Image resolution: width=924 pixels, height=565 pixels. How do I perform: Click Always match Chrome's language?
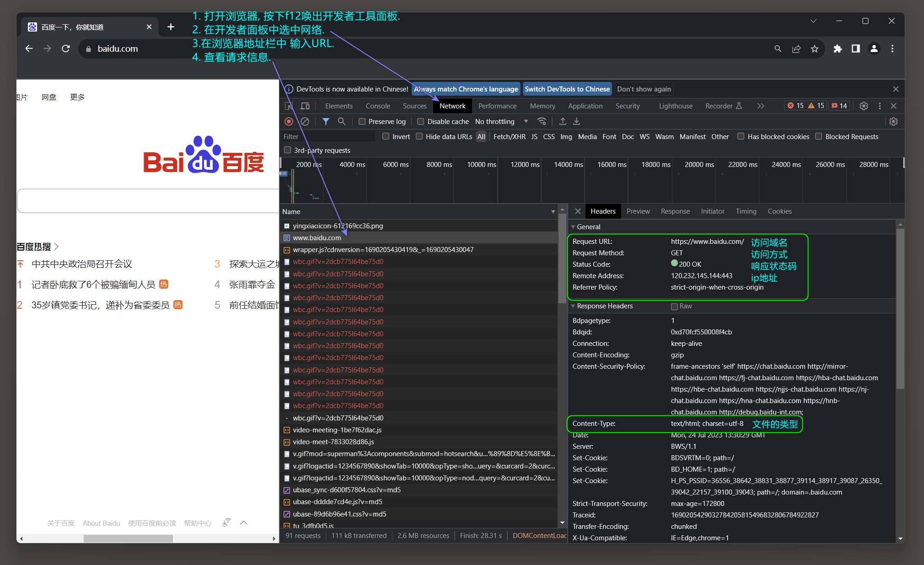tap(466, 89)
